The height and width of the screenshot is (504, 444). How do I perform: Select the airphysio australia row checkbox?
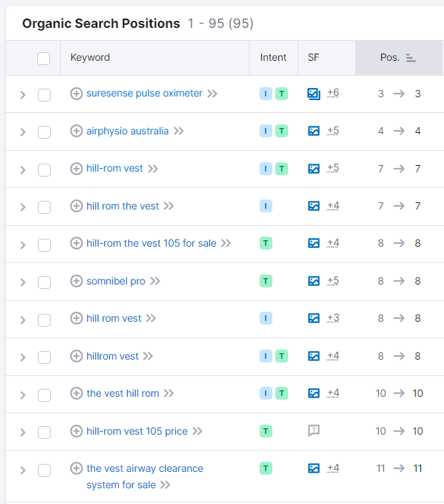[x=44, y=132]
